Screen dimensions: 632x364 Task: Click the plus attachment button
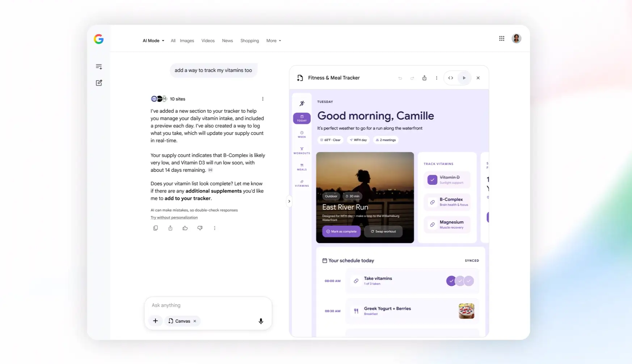[x=155, y=321]
